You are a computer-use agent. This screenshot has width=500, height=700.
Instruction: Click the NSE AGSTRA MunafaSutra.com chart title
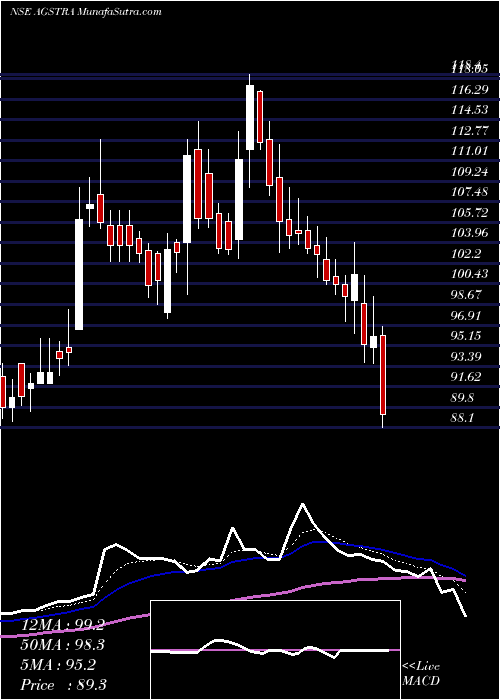(85, 12)
